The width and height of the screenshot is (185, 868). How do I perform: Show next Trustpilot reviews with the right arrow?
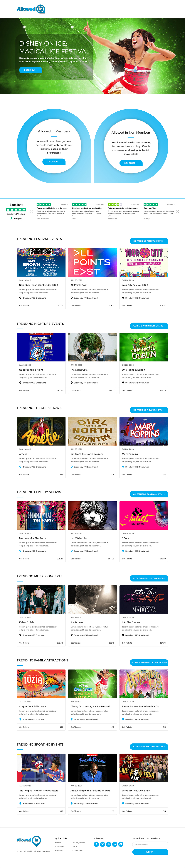tap(177, 212)
